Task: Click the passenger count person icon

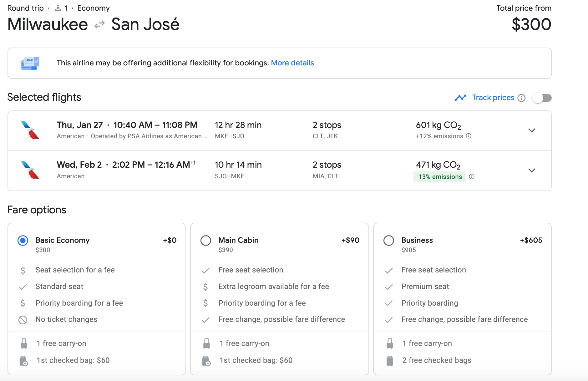Action: click(x=58, y=8)
